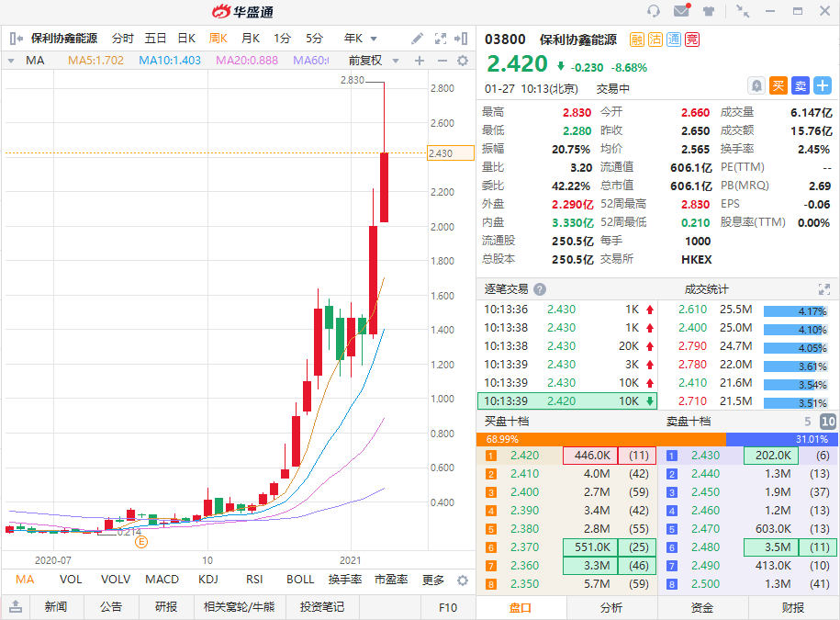
Task: Switch to 5分 five-minute chart
Action: pyautogui.click(x=315, y=39)
